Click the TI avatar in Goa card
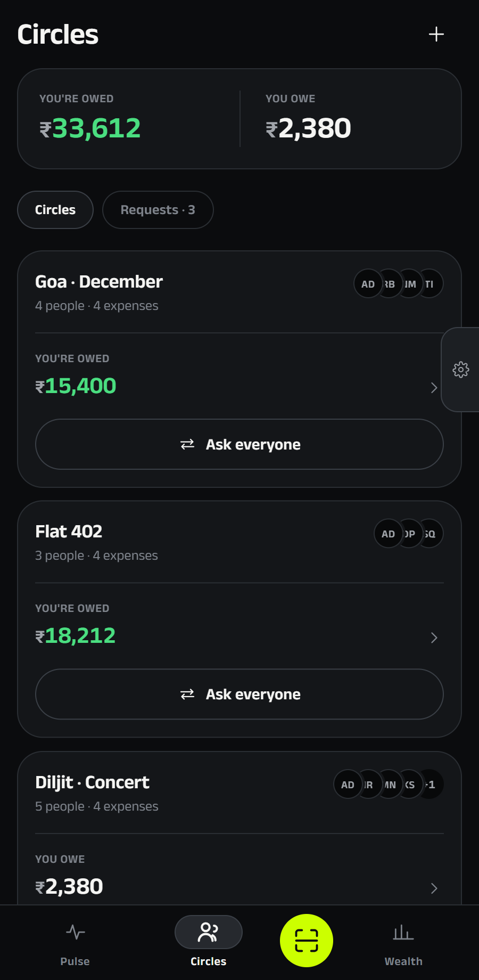Viewport: 479px width, 980px height. (x=430, y=284)
